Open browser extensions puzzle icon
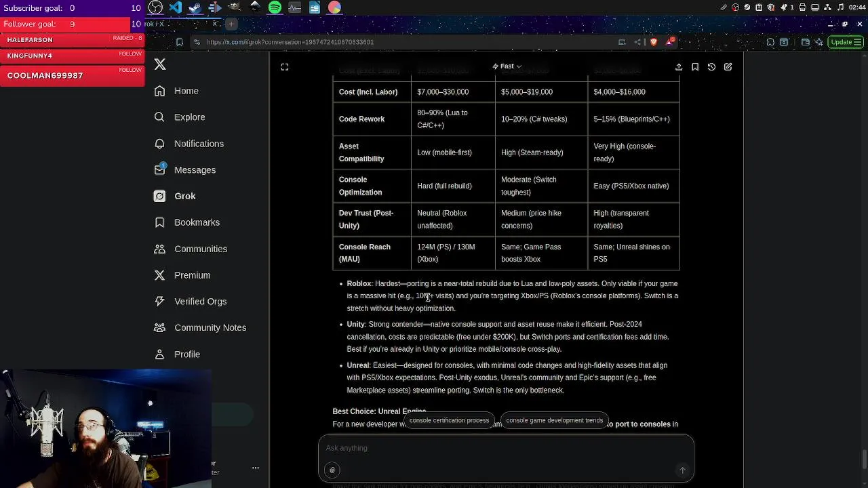The width and height of the screenshot is (868, 488). pos(770,42)
